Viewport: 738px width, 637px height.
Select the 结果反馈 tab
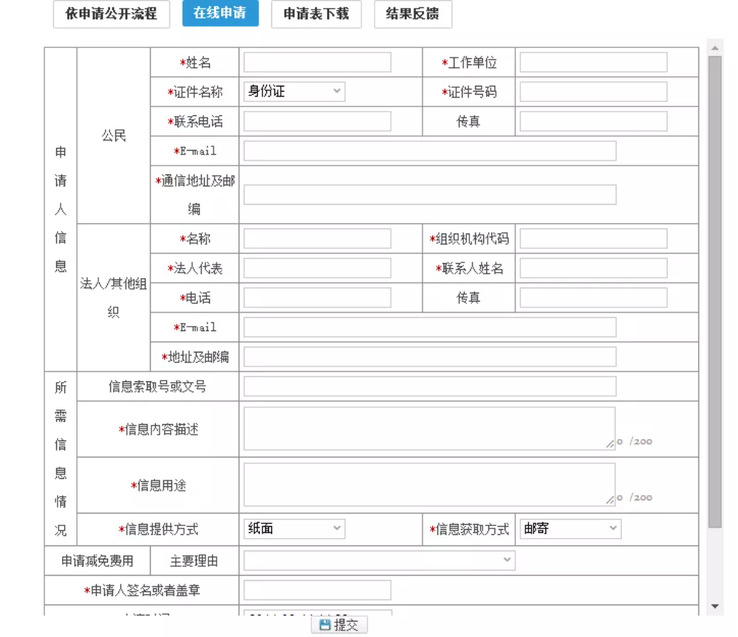[412, 14]
